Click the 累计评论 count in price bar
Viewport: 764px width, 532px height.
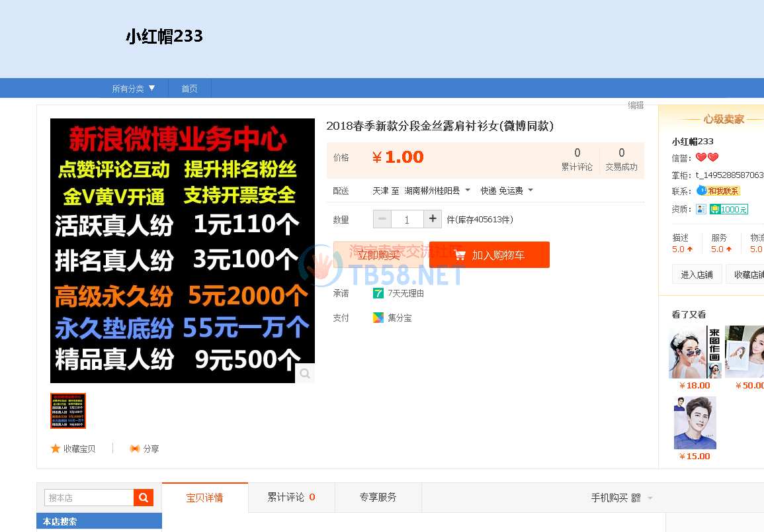(577, 159)
